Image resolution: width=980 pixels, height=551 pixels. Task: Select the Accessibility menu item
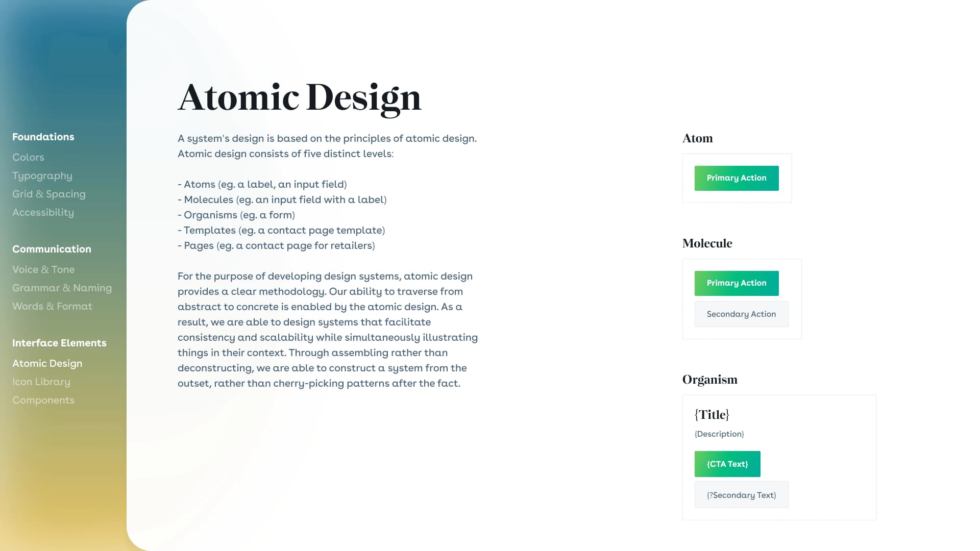(x=43, y=211)
